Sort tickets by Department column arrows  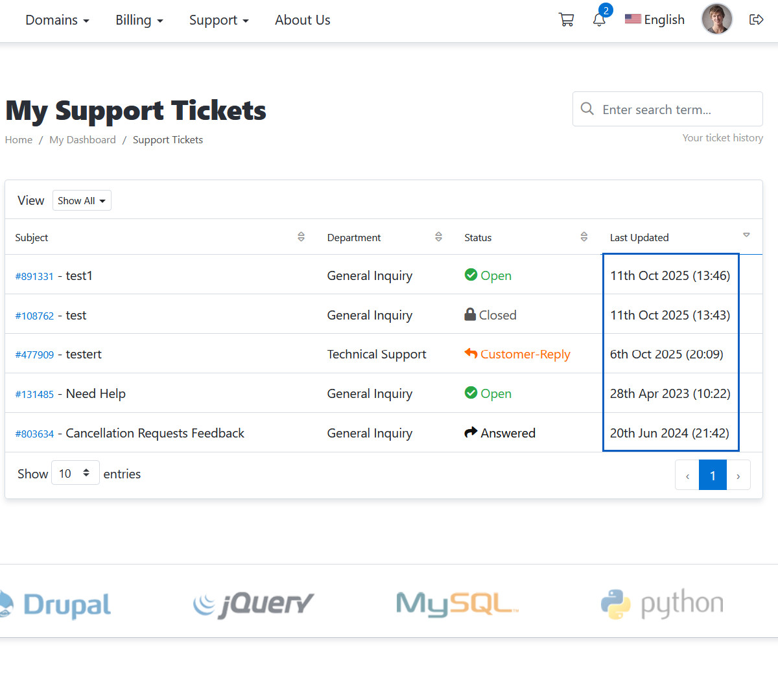pyautogui.click(x=438, y=237)
